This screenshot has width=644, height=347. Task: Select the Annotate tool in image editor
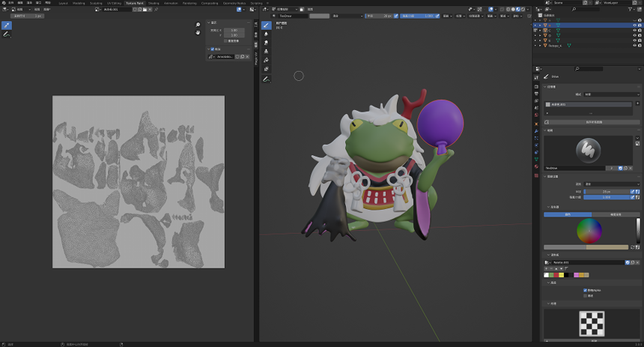click(7, 34)
